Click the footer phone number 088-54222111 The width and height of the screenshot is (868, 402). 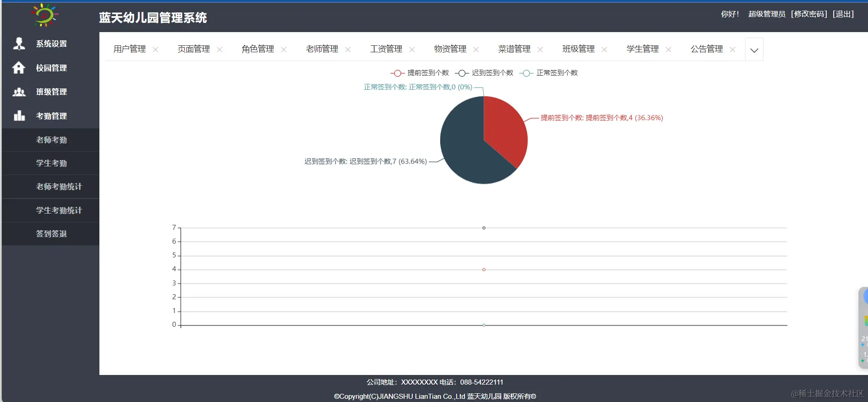(481, 382)
